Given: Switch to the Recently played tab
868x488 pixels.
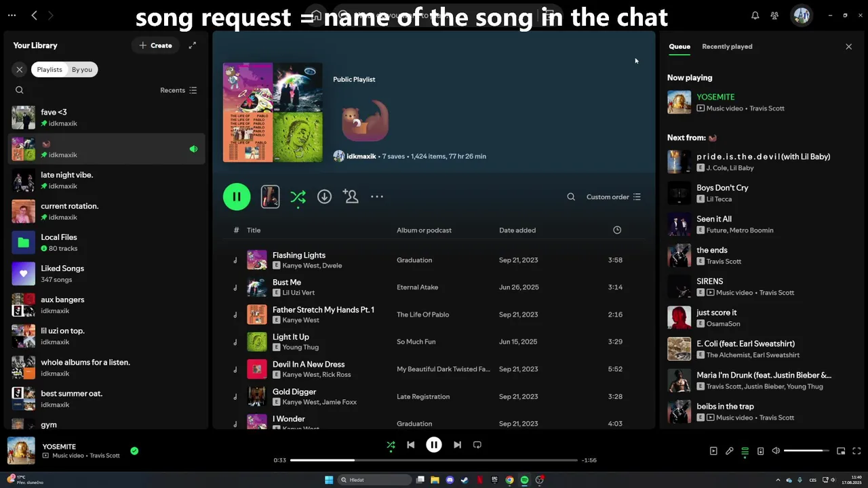Looking at the screenshot, I should point(727,47).
